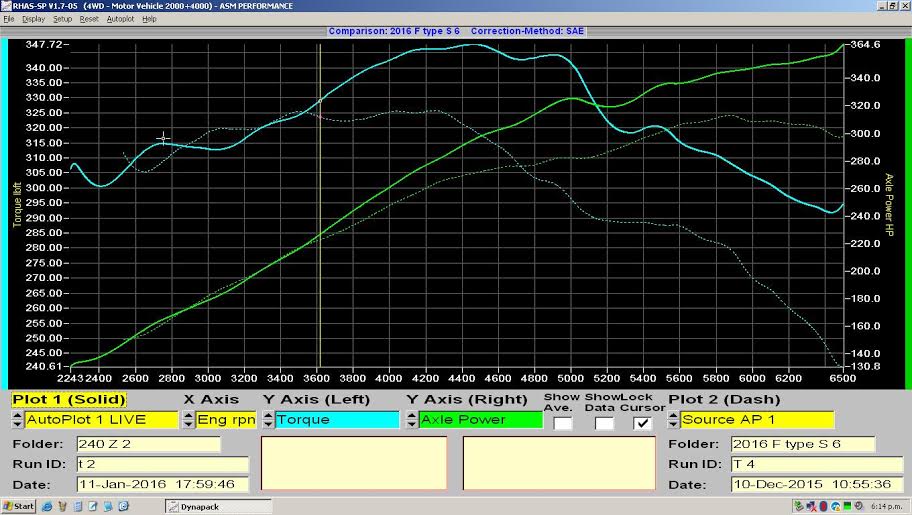This screenshot has width=912, height=515.
Task: Enable the Show Ave. checkbox
Action: (x=562, y=423)
